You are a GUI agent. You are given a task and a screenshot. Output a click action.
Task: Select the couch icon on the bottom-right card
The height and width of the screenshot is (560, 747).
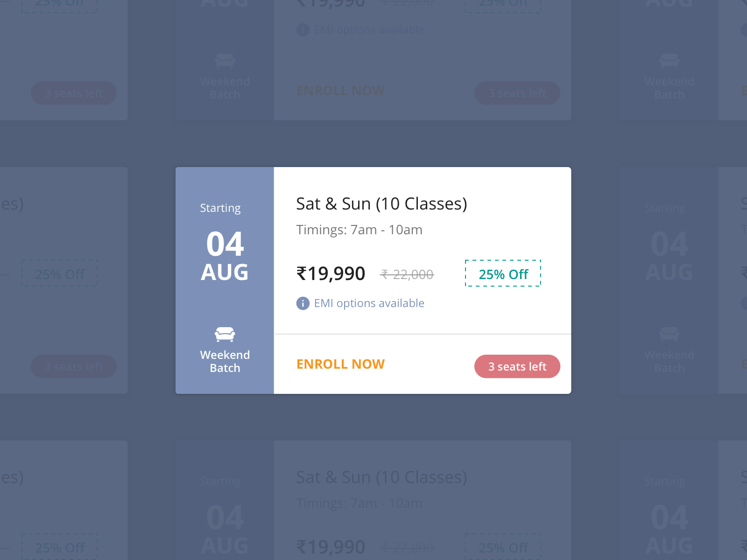pos(670,558)
